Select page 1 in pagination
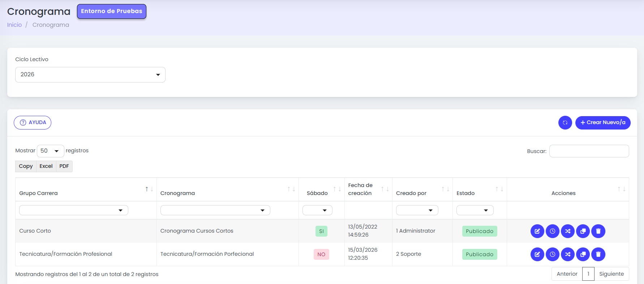Viewport: 644px width, 284px height. 588,274
